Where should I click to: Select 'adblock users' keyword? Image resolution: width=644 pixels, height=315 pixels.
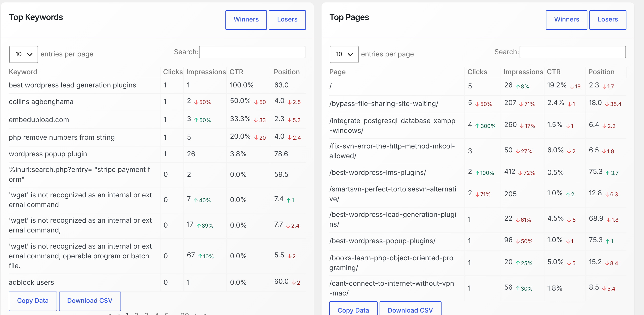point(31,283)
